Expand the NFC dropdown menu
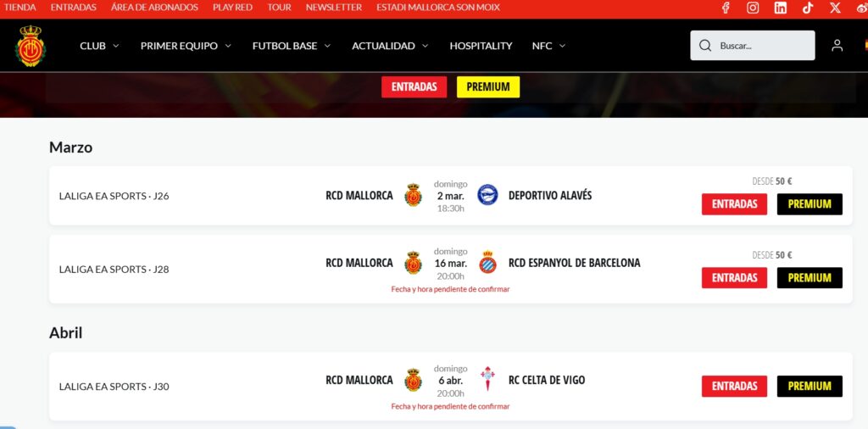The width and height of the screenshot is (868, 429). coord(548,46)
